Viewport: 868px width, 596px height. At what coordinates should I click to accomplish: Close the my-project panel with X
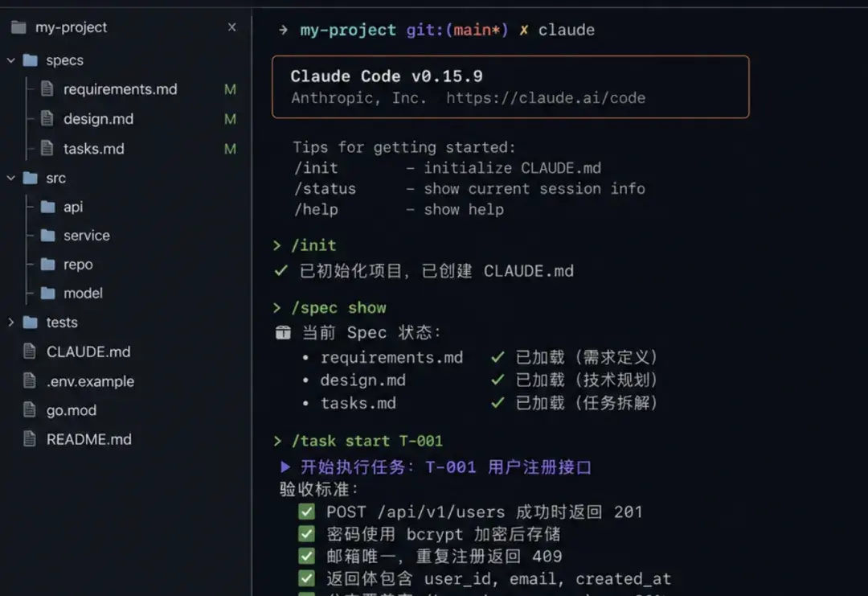[232, 27]
